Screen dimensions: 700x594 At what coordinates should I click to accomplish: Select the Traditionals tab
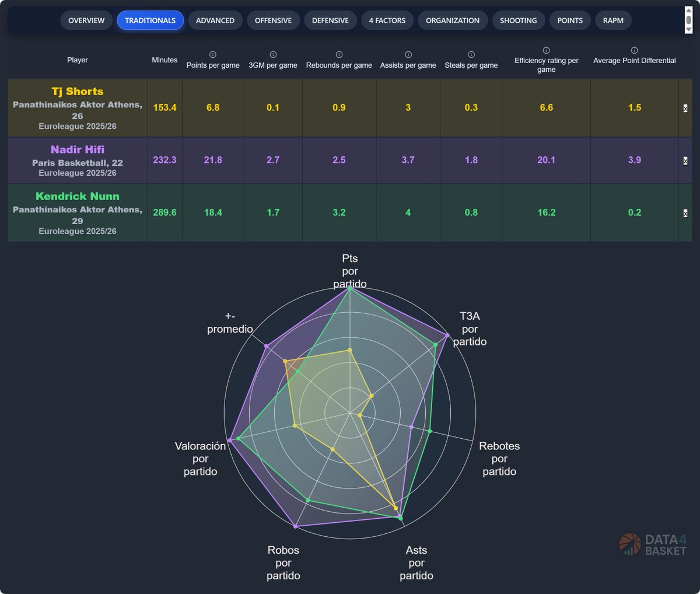click(x=150, y=20)
